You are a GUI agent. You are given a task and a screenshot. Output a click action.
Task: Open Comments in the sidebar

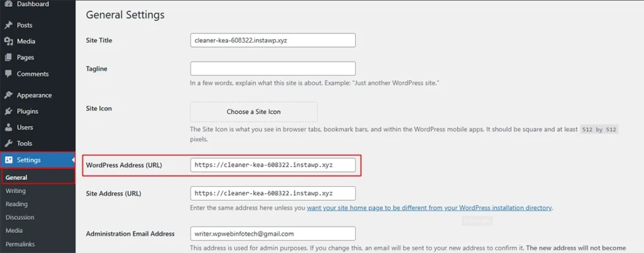click(33, 74)
